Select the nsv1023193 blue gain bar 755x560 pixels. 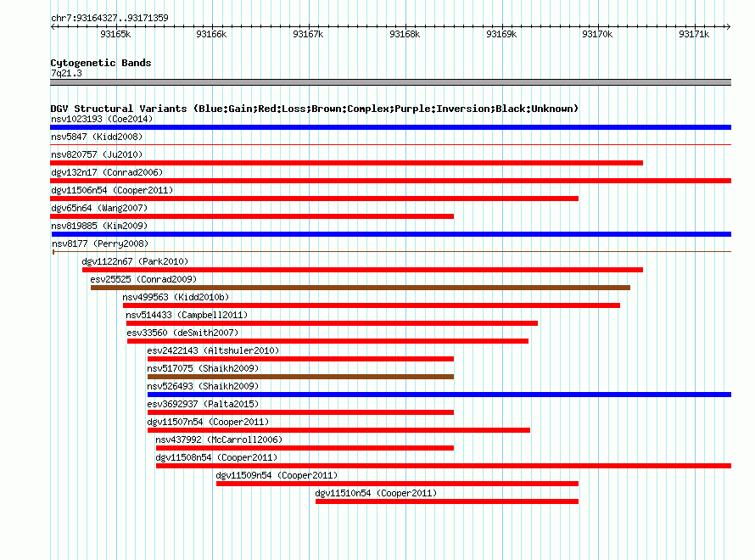[390, 127]
